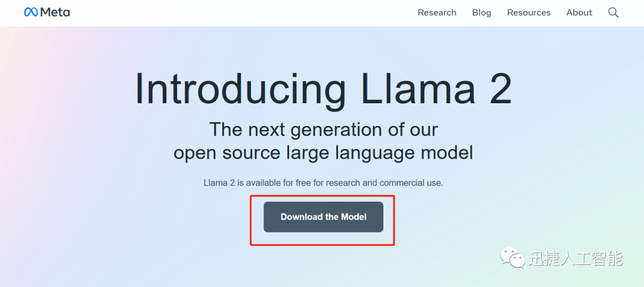Click the Meta wordmark text
This screenshot has width=644, height=287.
(55, 13)
